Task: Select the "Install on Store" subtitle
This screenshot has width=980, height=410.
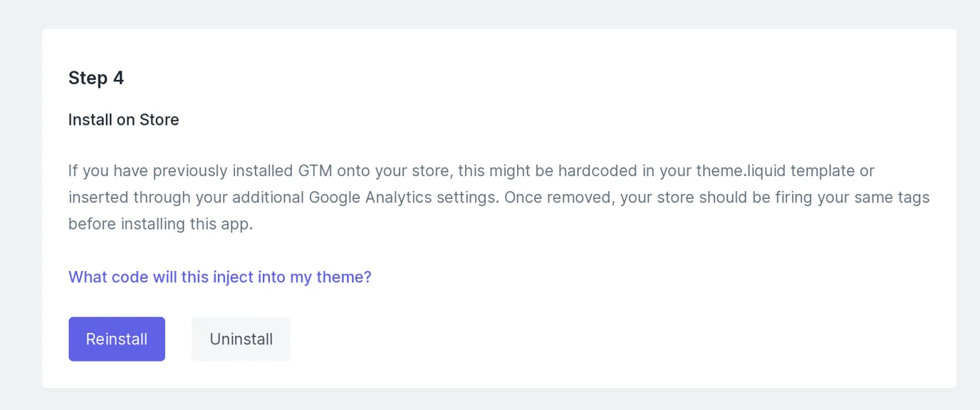Action: click(123, 120)
